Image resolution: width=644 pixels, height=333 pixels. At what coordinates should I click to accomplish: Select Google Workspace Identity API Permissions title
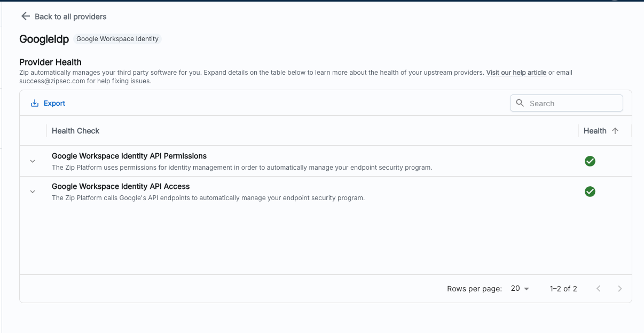click(129, 156)
